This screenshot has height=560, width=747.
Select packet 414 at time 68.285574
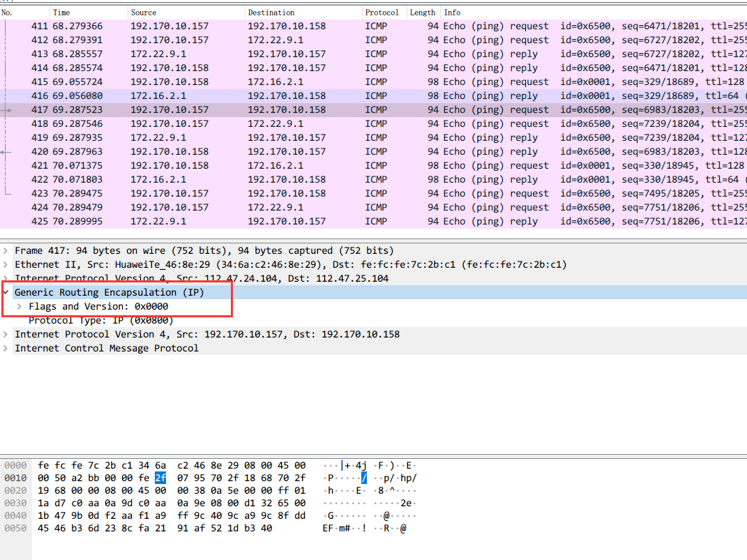pos(374,68)
